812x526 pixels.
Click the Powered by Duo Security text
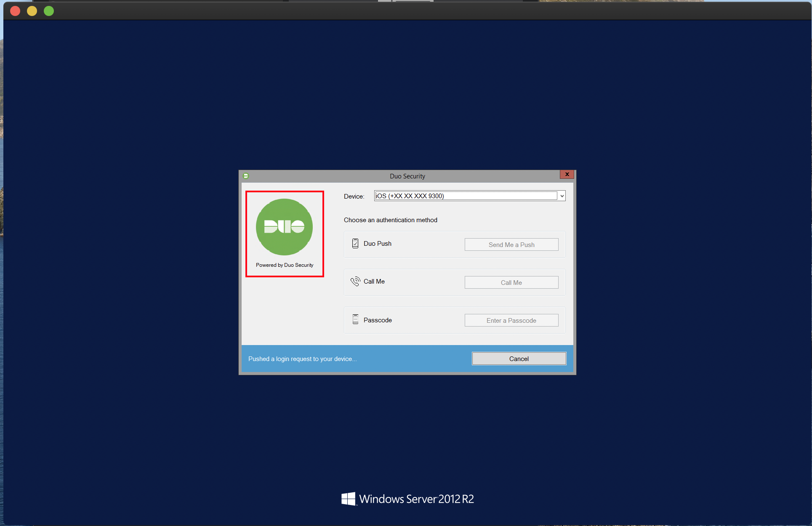[285, 265]
